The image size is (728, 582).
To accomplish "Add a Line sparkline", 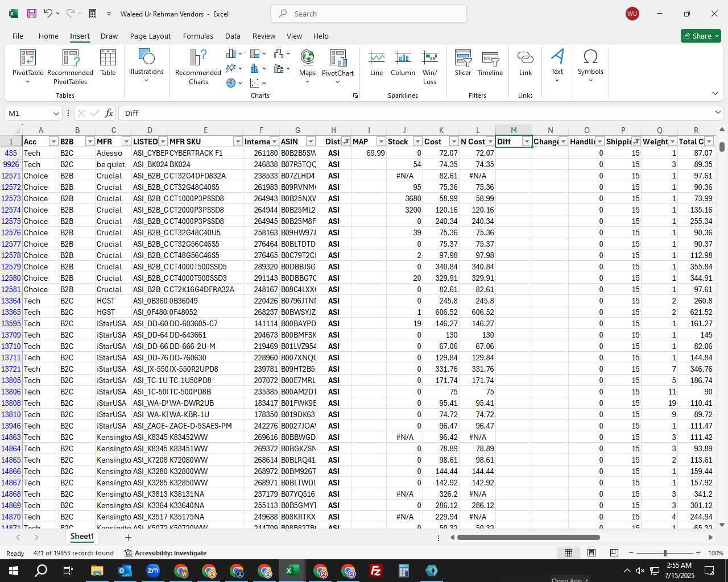I will [x=377, y=63].
